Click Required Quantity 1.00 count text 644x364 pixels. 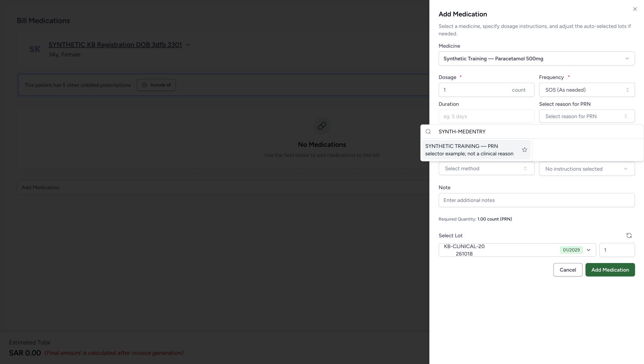point(475,219)
